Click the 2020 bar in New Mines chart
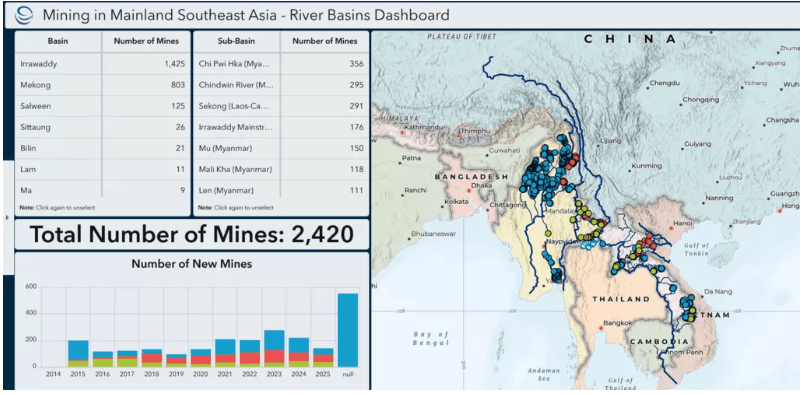This screenshot has height=395, width=803. 201,358
